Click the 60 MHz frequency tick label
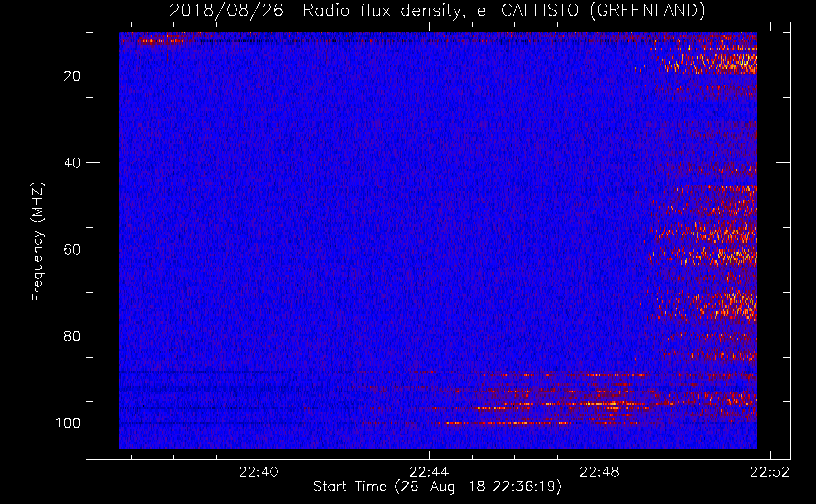Viewport: 816px width, 504px height. tap(72, 249)
